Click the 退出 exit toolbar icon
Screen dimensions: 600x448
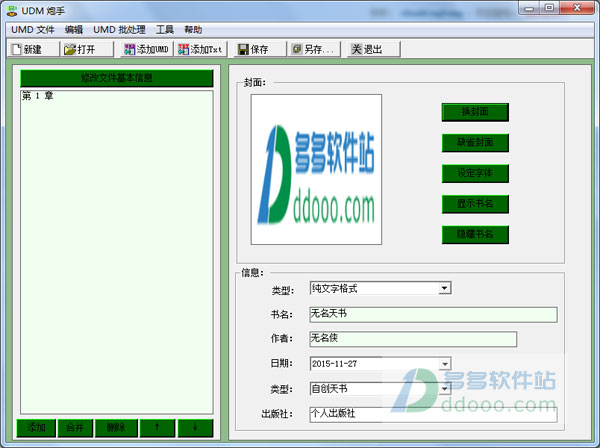click(x=356, y=49)
